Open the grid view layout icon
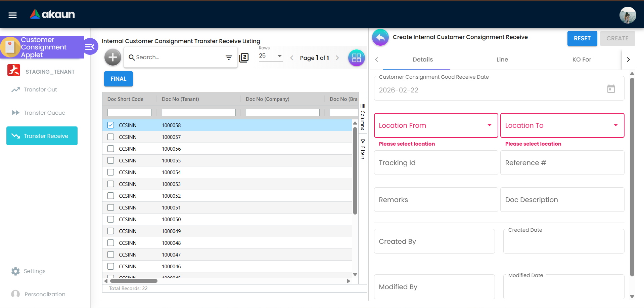 [357, 58]
